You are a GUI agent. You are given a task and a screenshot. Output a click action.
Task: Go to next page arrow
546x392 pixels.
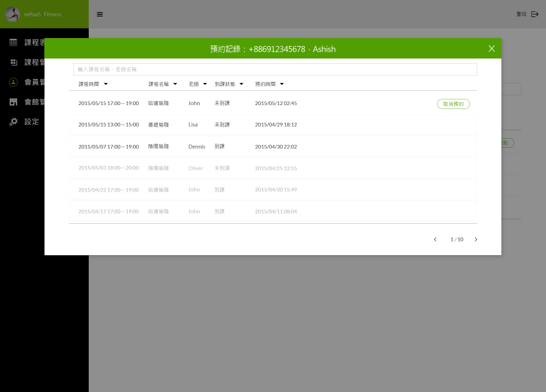[476, 240]
